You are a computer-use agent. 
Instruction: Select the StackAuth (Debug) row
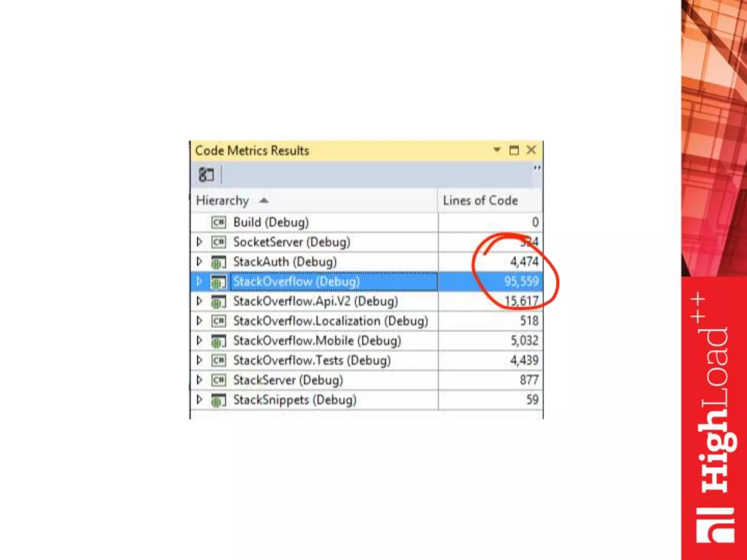point(285,262)
